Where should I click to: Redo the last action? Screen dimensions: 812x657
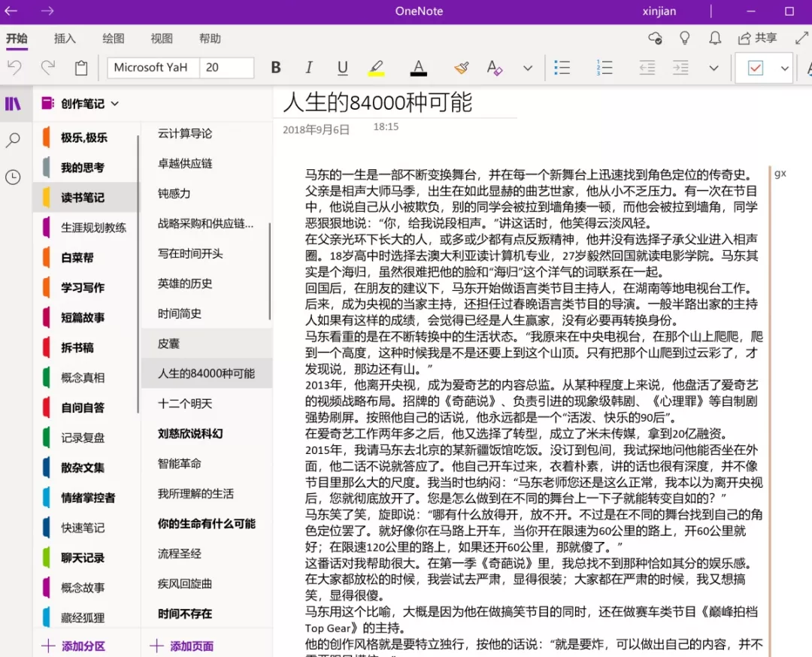pos(47,68)
